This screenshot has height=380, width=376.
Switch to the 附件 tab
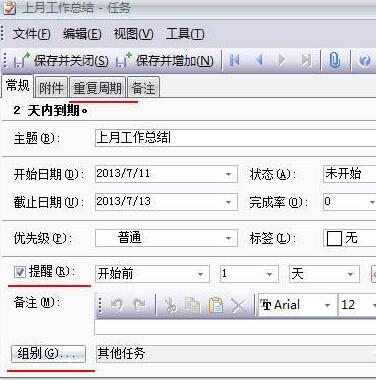(51, 88)
